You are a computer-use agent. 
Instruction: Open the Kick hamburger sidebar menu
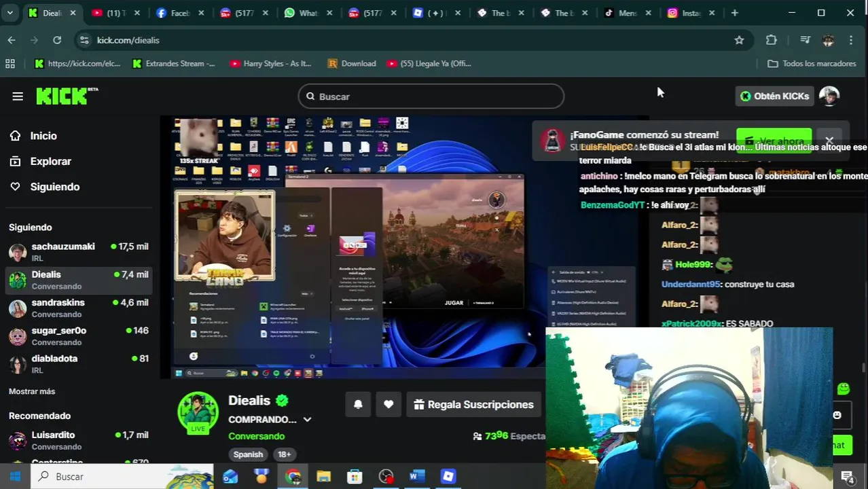point(18,96)
